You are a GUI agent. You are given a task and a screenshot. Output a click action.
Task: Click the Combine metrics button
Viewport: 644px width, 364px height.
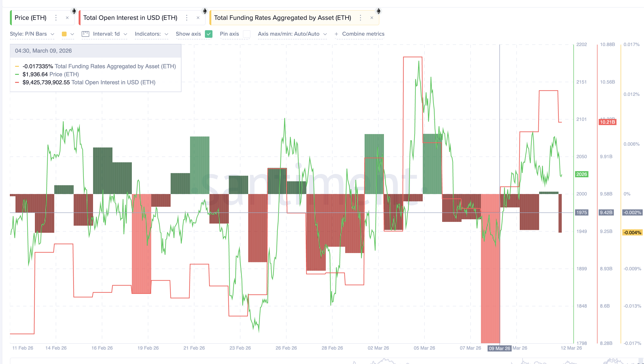[x=360, y=34]
